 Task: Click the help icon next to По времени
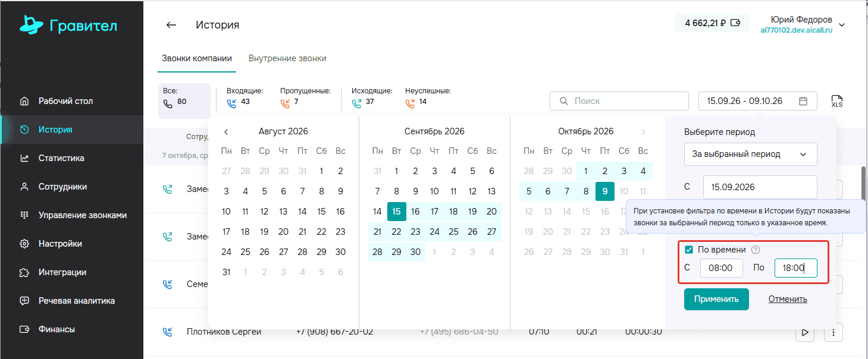(x=756, y=250)
